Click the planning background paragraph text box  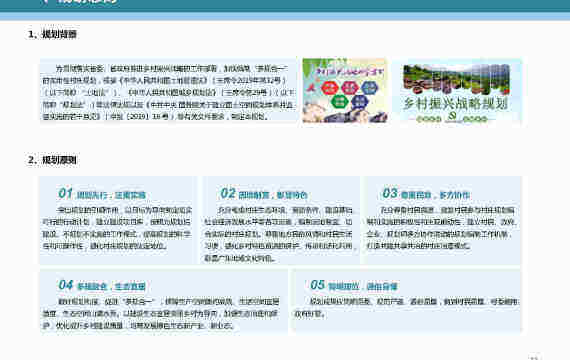click(168, 92)
